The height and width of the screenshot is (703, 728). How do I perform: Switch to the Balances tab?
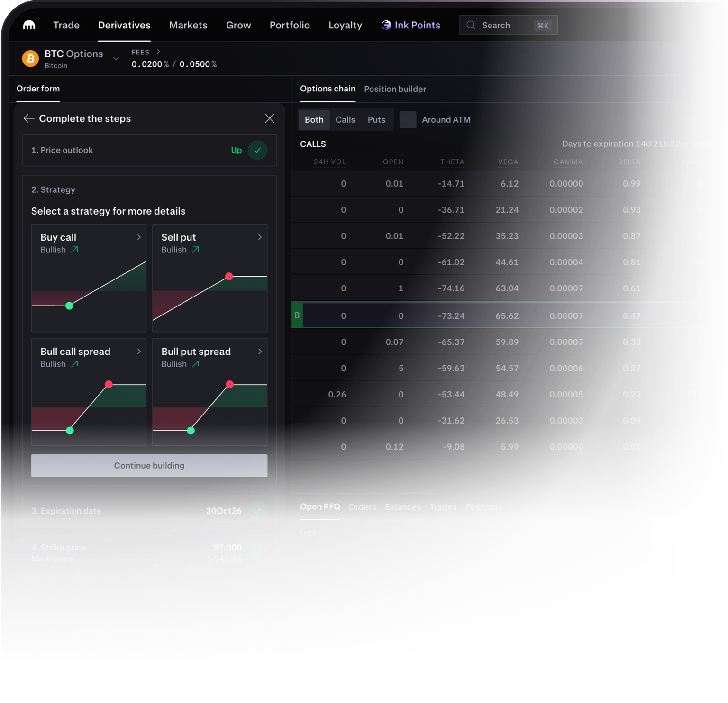tap(402, 507)
